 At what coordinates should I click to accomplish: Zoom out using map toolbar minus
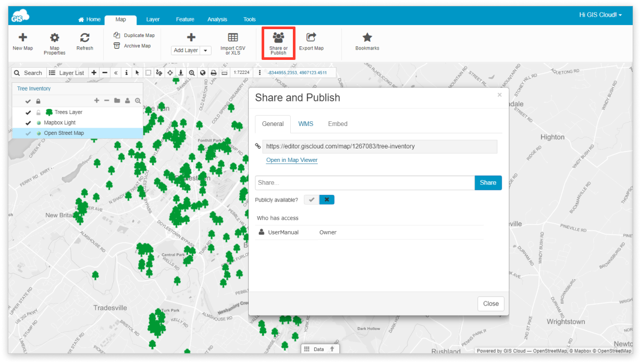click(x=105, y=73)
